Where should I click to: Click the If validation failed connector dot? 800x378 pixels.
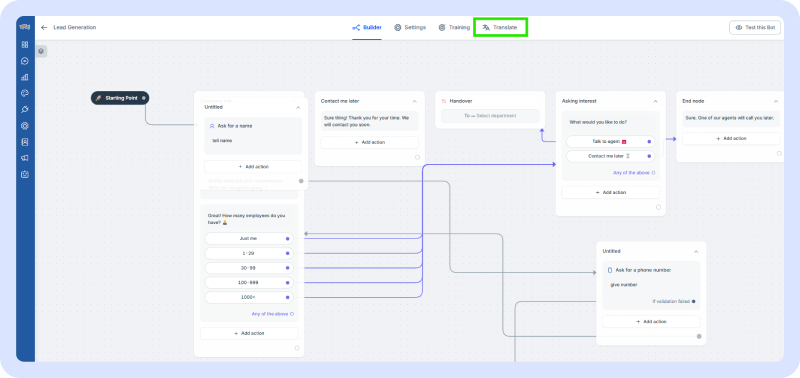[693, 301]
